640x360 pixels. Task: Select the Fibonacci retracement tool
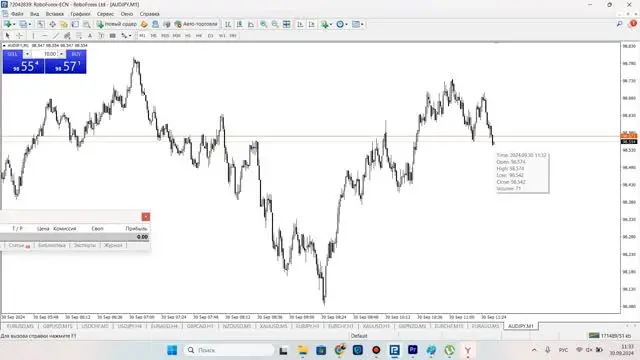coord(79,36)
